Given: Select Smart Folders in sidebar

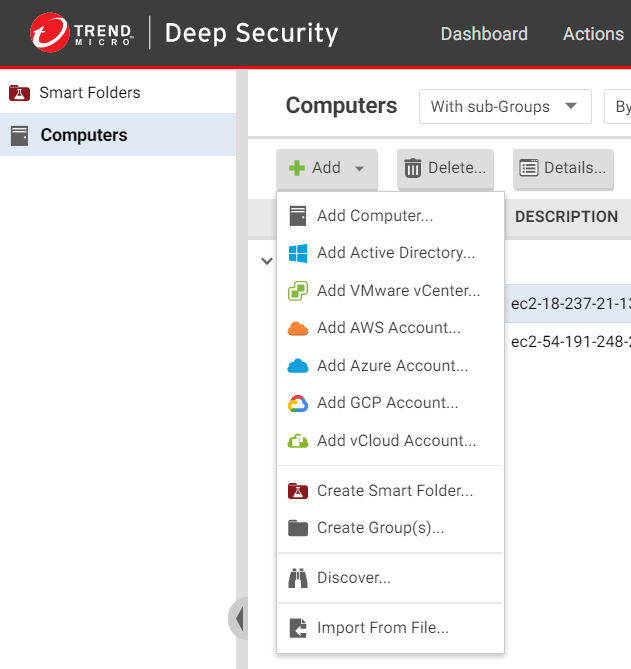Looking at the screenshot, I should [89, 93].
